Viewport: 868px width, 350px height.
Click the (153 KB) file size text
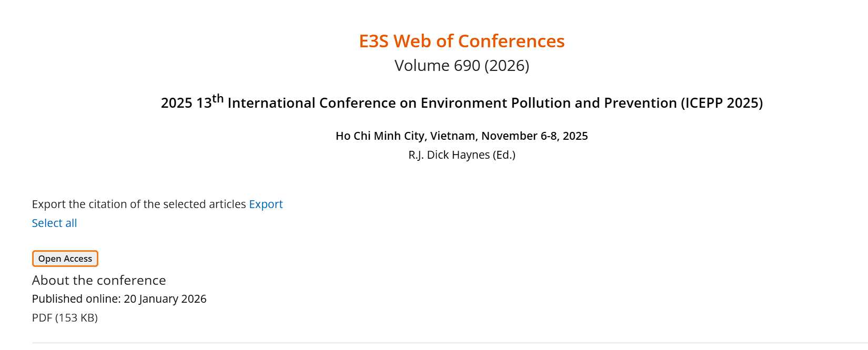tap(77, 318)
